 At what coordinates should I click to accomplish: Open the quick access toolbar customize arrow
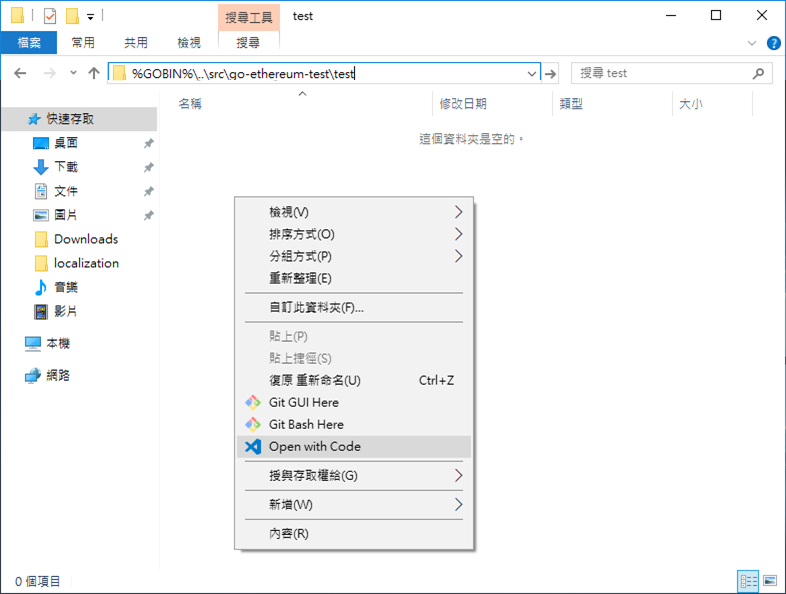pos(90,17)
